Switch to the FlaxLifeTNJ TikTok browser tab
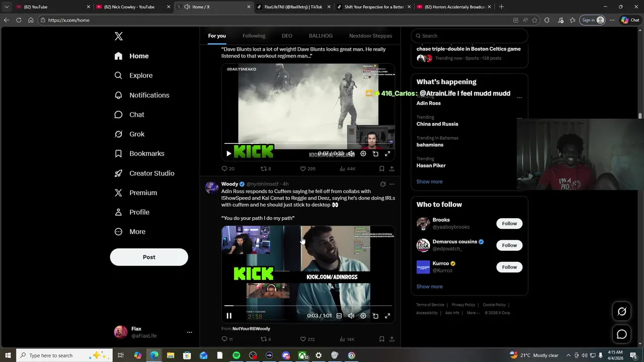This screenshot has width=644, height=362. [x=294, y=7]
